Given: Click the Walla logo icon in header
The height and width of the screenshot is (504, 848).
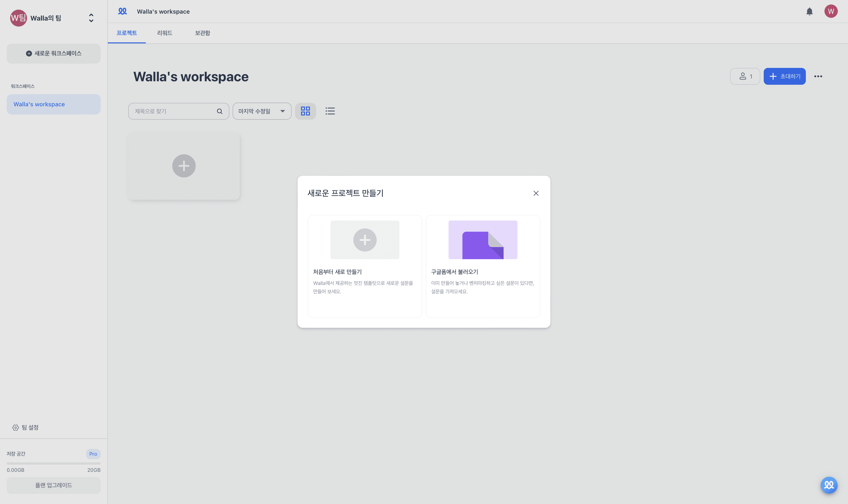Looking at the screenshot, I should click(122, 11).
